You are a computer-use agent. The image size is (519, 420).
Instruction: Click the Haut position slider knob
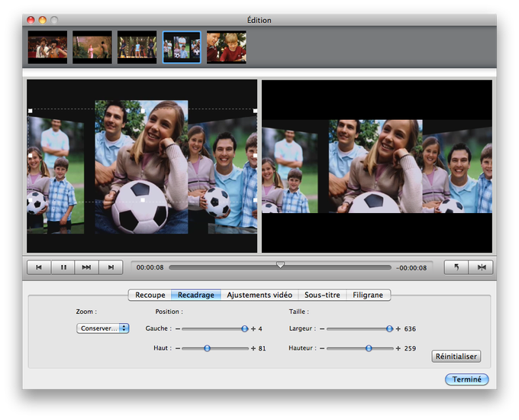207,348
